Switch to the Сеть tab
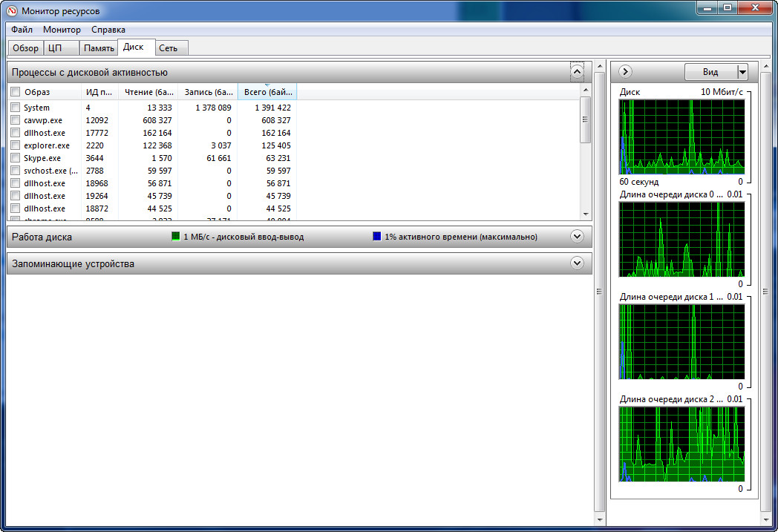The width and height of the screenshot is (778, 532). coord(171,48)
